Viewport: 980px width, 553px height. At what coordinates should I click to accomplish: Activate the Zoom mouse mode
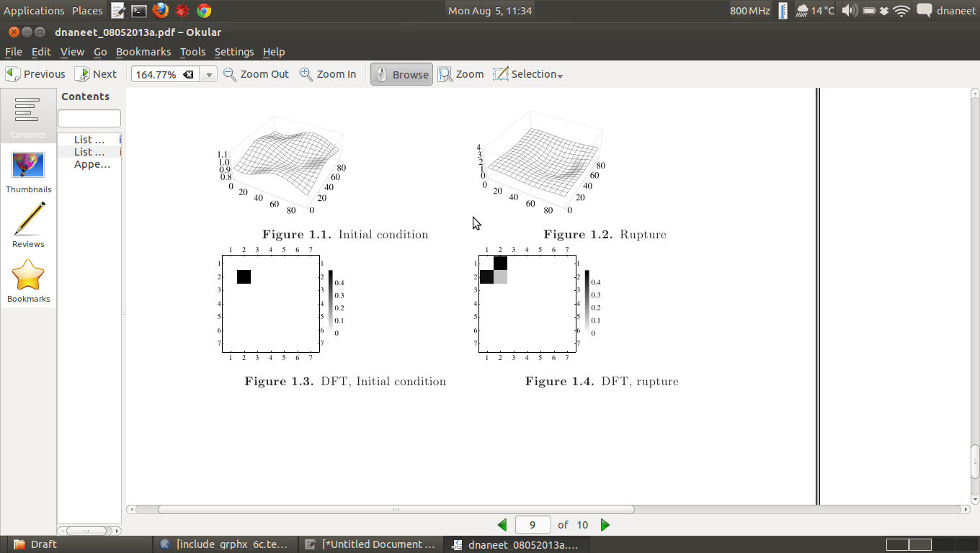coord(460,73)
